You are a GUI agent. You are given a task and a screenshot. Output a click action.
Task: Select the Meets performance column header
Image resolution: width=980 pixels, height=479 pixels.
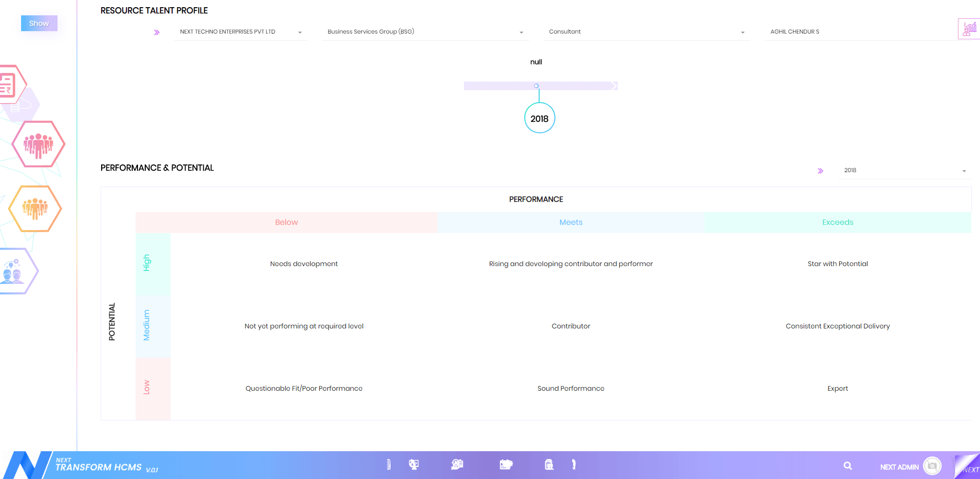pyautogui.click(x=571, y=222)
